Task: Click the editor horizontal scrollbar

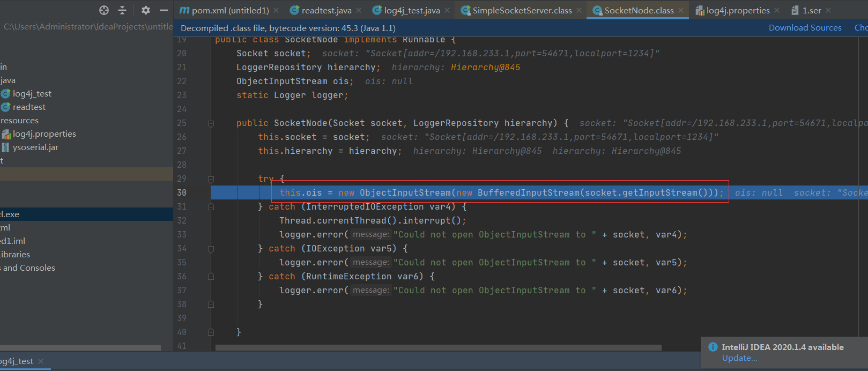Action: (438, 347)
